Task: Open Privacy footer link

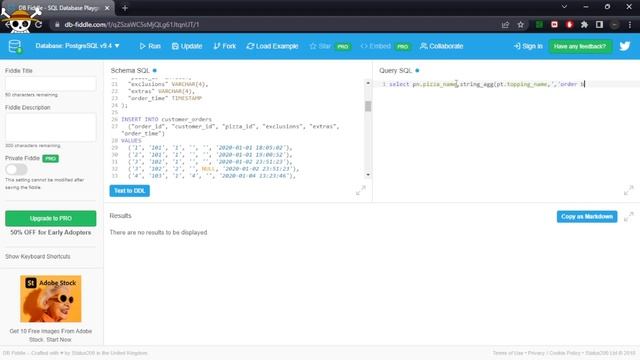Action: coord(536,353)
